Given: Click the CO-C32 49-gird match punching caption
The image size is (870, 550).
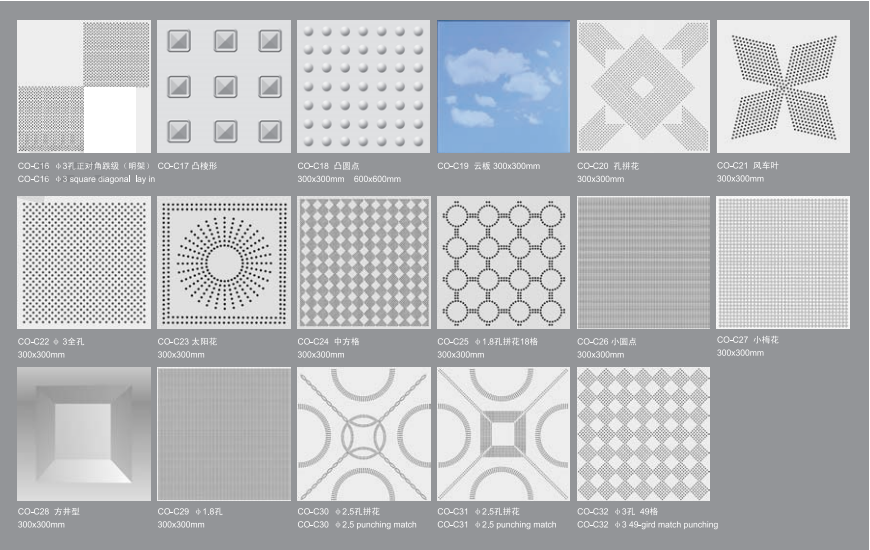Looking at the screenshot, I should 647,525.
